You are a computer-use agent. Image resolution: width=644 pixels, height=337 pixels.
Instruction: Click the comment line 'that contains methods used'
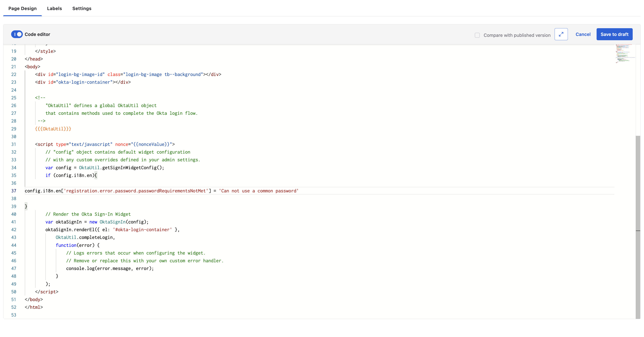pos(122,113)
